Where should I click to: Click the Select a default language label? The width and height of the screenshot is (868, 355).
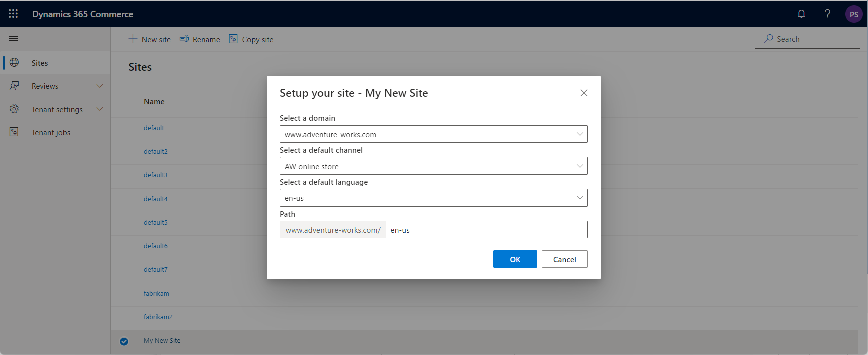point(324,182)
